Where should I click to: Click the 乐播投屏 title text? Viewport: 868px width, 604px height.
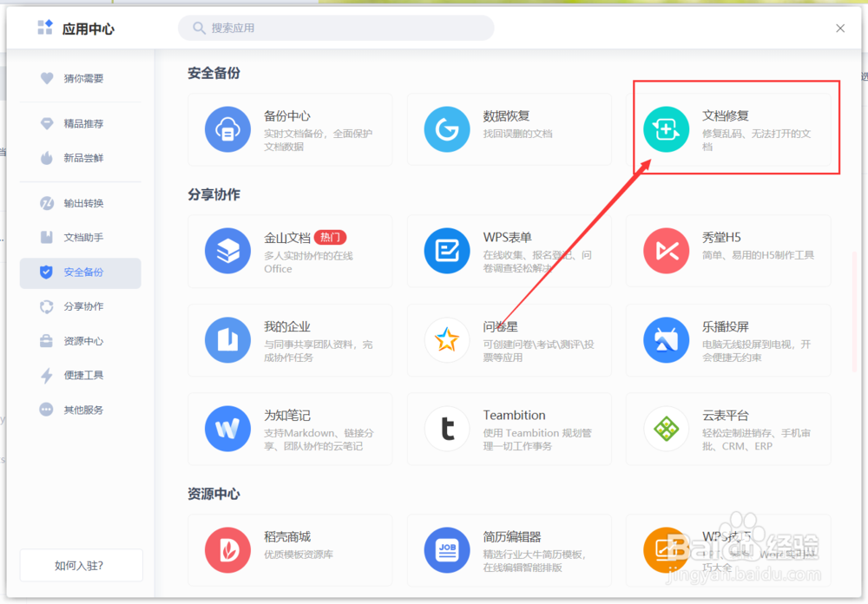[x=725, y=326]
